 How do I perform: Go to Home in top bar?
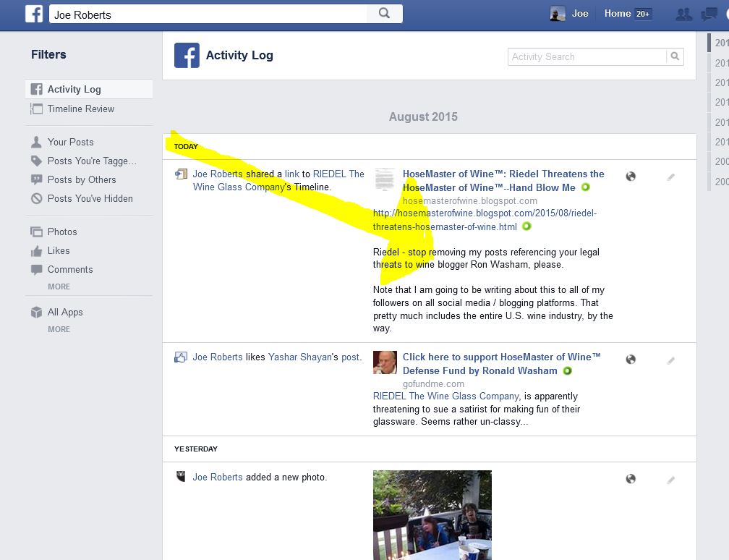click(618, 14)
